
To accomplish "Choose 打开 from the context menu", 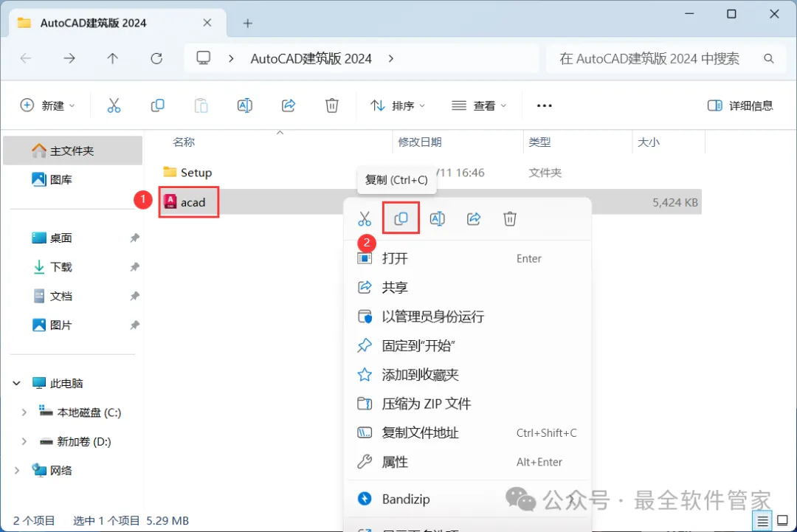I will [468, 259].
